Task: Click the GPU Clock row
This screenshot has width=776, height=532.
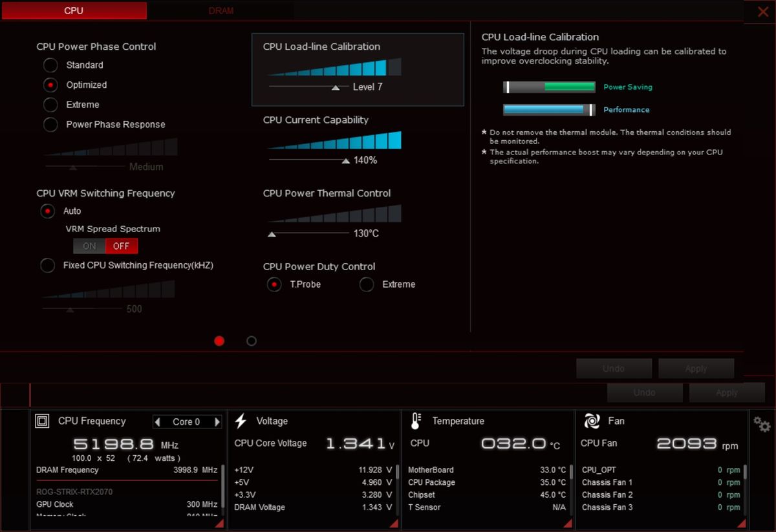Action: click(127, 504)
